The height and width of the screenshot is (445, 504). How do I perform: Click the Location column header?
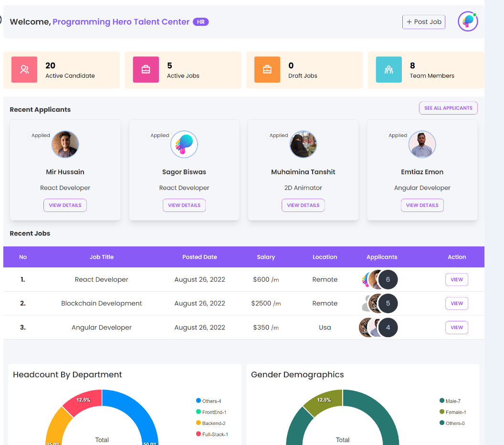[325, 257]
